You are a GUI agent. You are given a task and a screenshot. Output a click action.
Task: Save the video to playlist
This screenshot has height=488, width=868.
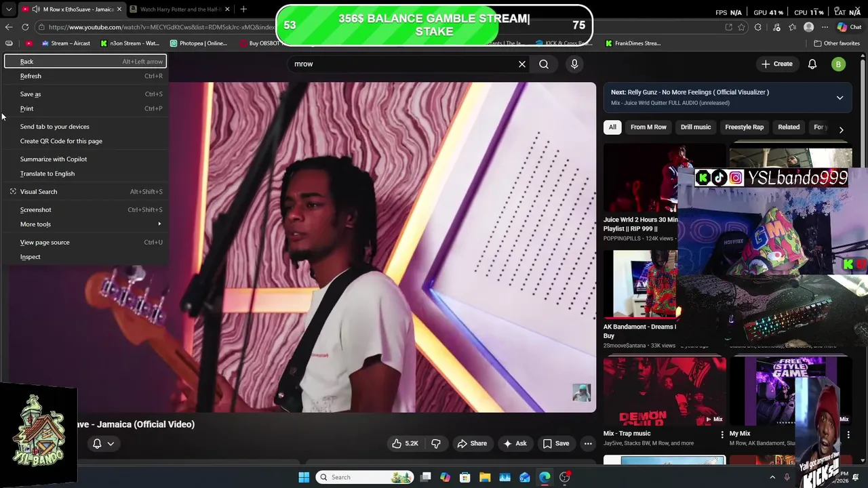click(556, 443)
